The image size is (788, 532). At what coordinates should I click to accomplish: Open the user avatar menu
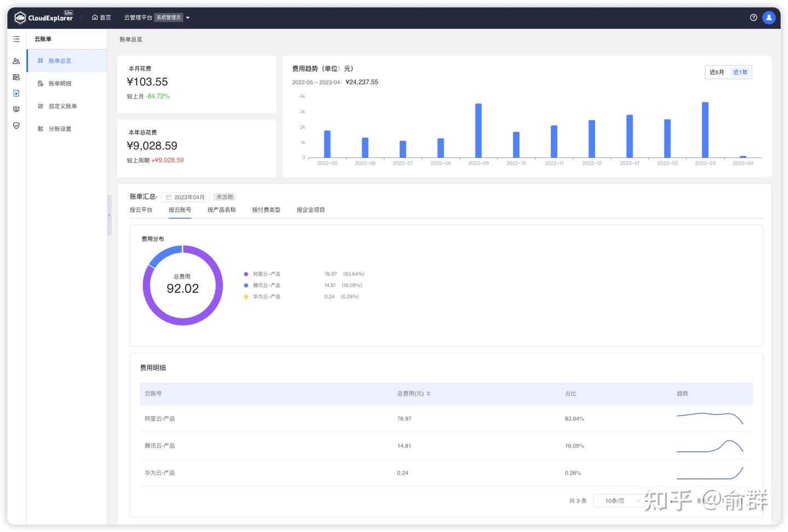[769, 17]
